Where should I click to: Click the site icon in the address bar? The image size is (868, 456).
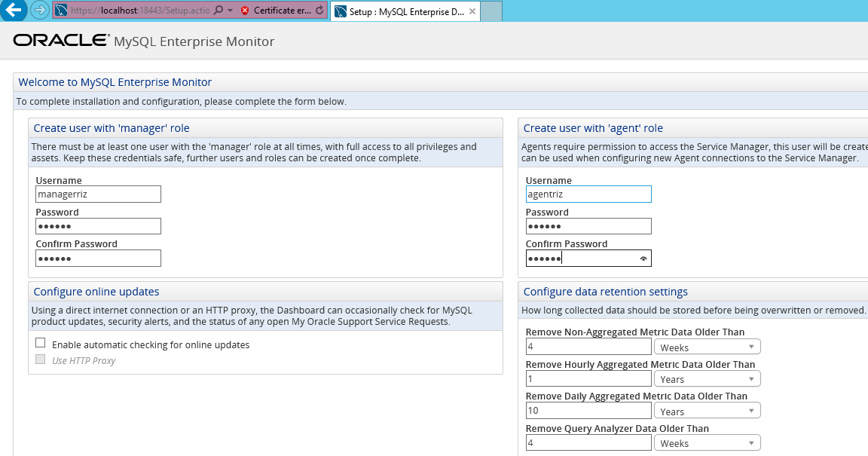pos(62,11)
